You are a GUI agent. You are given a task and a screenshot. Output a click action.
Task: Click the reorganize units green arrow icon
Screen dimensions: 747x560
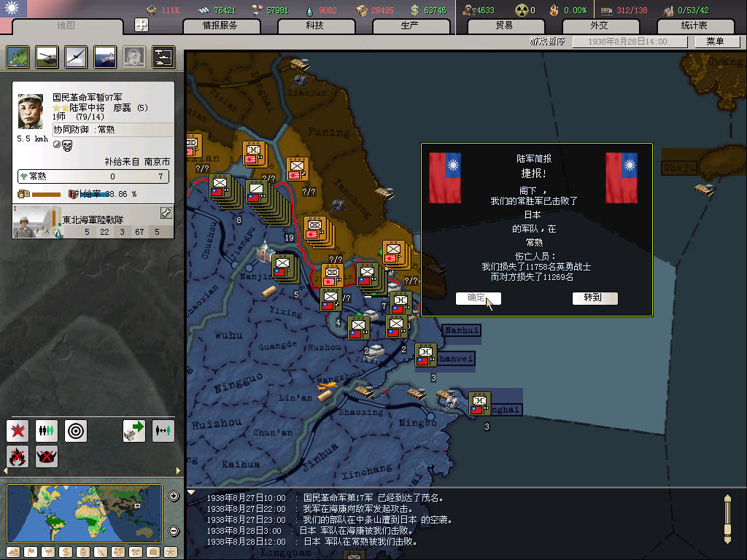pos(134,431)
